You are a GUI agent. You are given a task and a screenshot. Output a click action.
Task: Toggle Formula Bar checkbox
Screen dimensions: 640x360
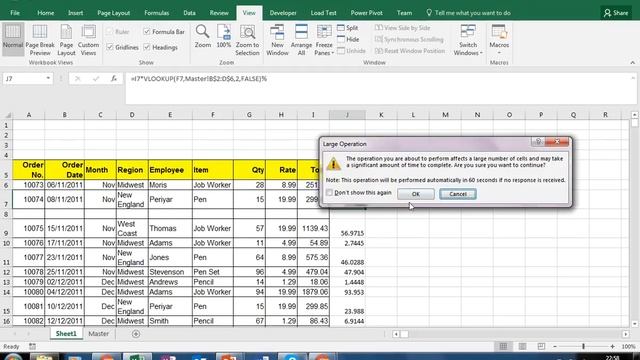pos(147,31)
